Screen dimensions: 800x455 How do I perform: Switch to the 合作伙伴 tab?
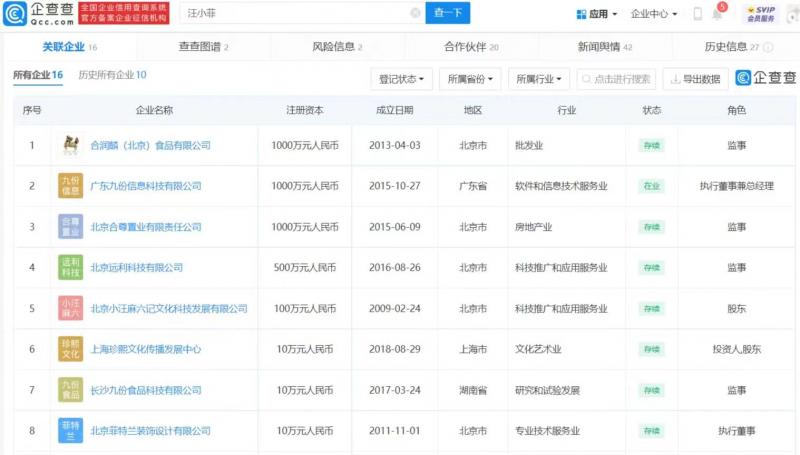coord(471,47)
